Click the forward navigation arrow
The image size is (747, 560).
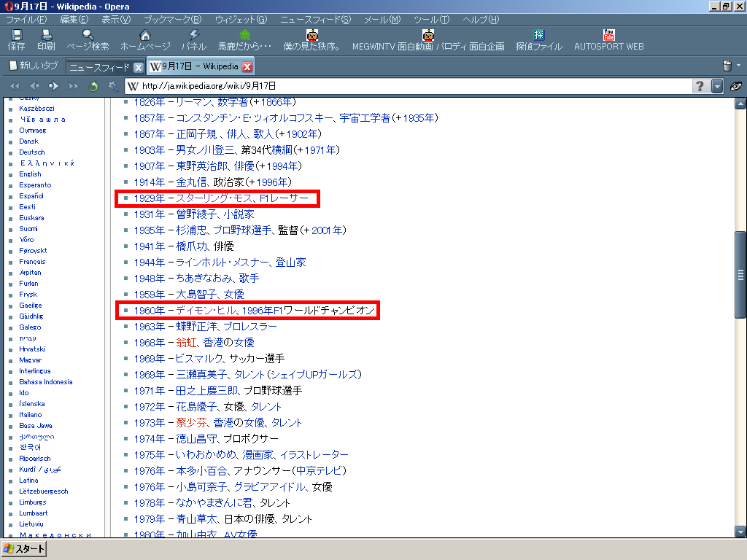53,86
